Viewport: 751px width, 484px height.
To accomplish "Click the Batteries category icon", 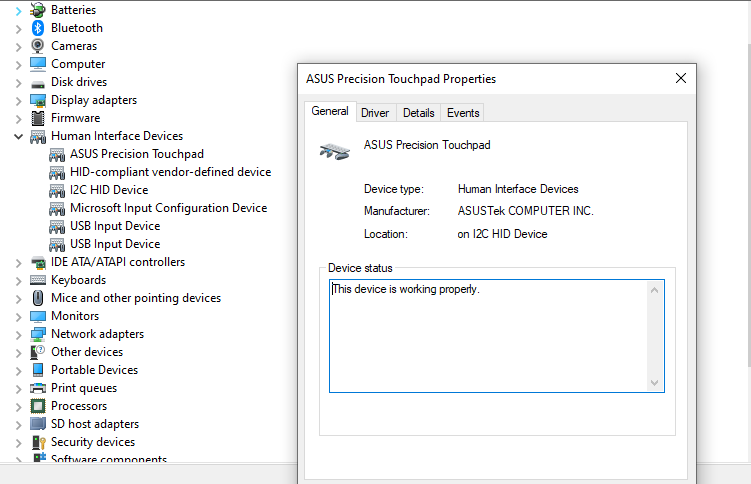I will click(x=38, y=10).
